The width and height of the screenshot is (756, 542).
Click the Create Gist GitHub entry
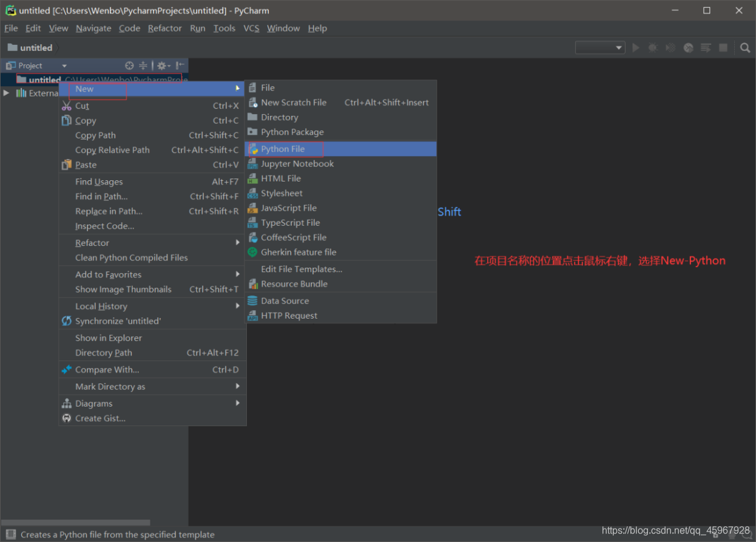tap(152, 418)
